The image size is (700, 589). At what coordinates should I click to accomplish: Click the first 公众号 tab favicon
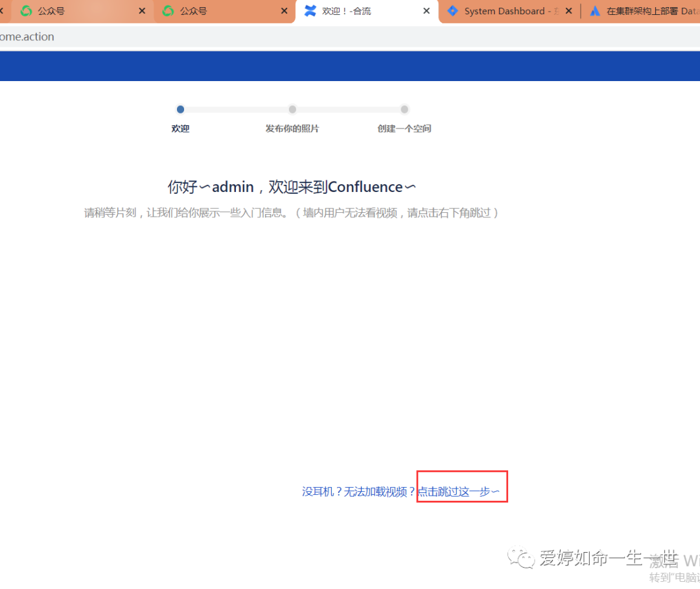click(27, 11)
